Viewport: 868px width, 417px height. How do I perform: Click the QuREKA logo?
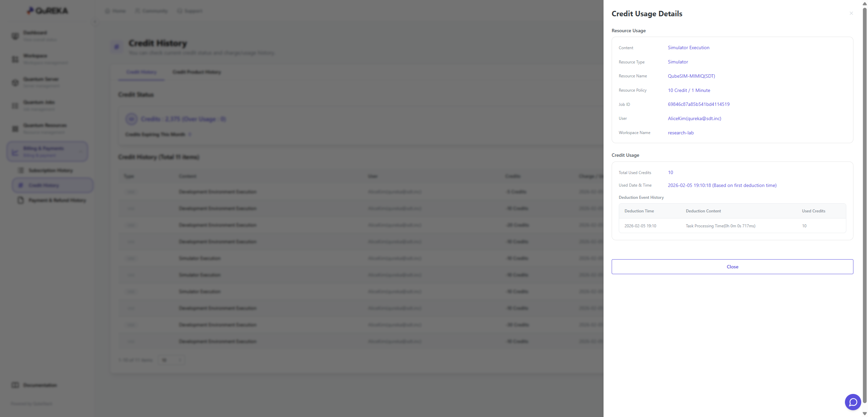tap(47, 11)
